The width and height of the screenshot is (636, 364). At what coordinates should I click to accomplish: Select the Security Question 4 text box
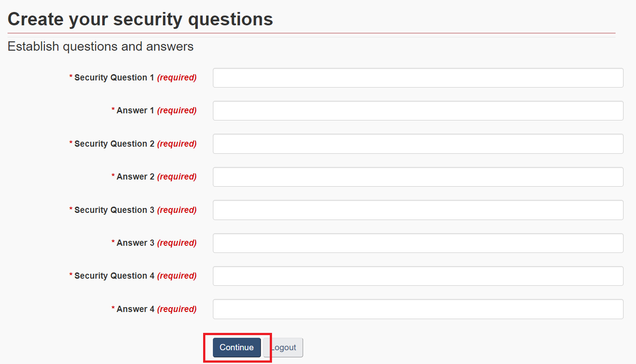418,276
